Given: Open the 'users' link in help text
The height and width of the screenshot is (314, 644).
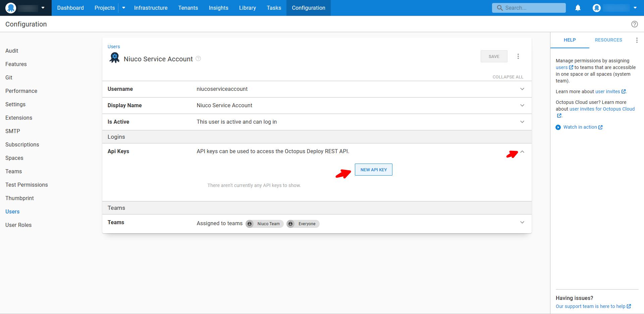Looking at the screenshot, I should pos(561,67).
